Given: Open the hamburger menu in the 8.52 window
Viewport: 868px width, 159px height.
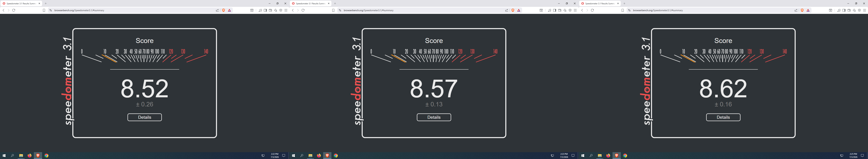Looking at the screenshot, I should (x=286, y=10).
